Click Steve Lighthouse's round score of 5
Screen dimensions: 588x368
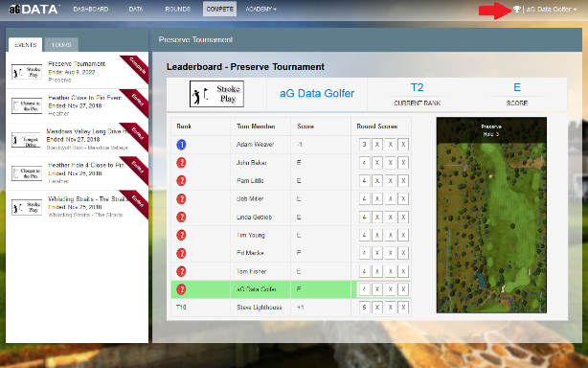point(364,308)
